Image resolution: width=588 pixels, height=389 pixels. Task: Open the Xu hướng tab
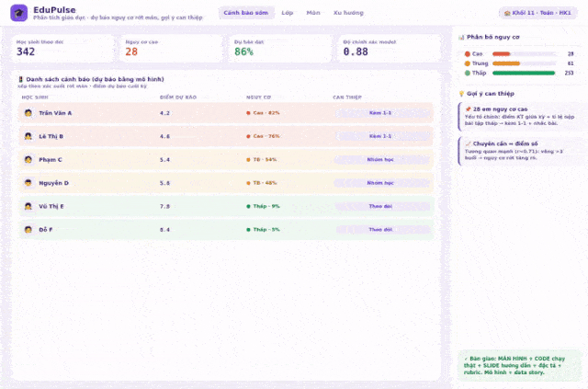click(348, 13)
